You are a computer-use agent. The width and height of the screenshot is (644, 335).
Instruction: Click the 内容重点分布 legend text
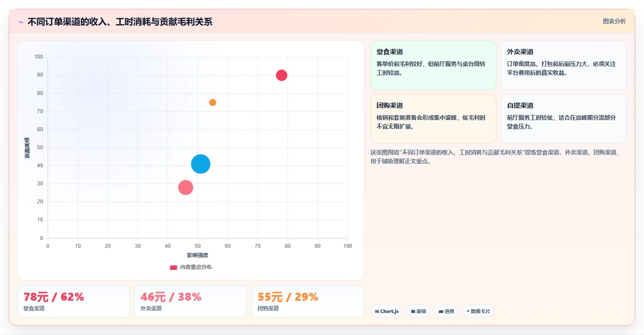196,267
